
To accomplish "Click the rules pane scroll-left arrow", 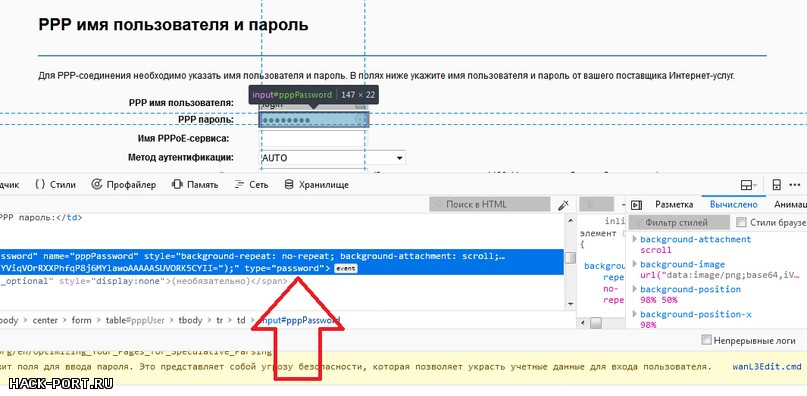I will pyautogui.click(x=583, y=323).
